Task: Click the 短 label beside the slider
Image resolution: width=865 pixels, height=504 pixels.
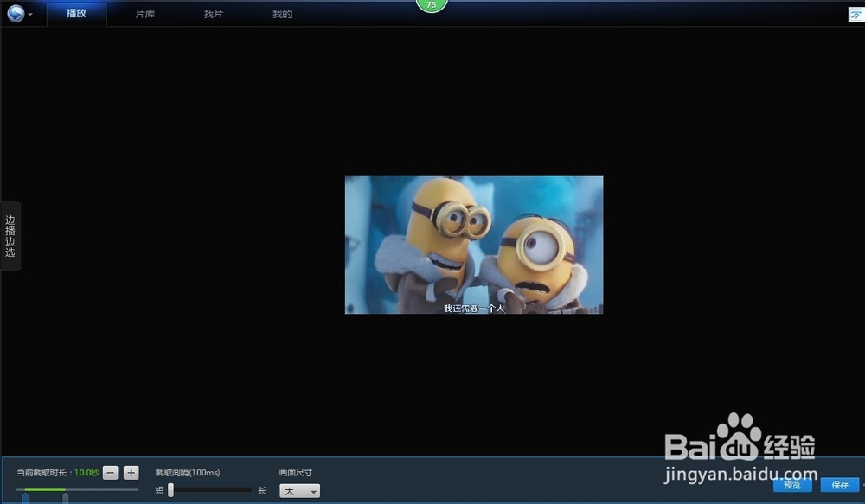Action: point(159,490)
